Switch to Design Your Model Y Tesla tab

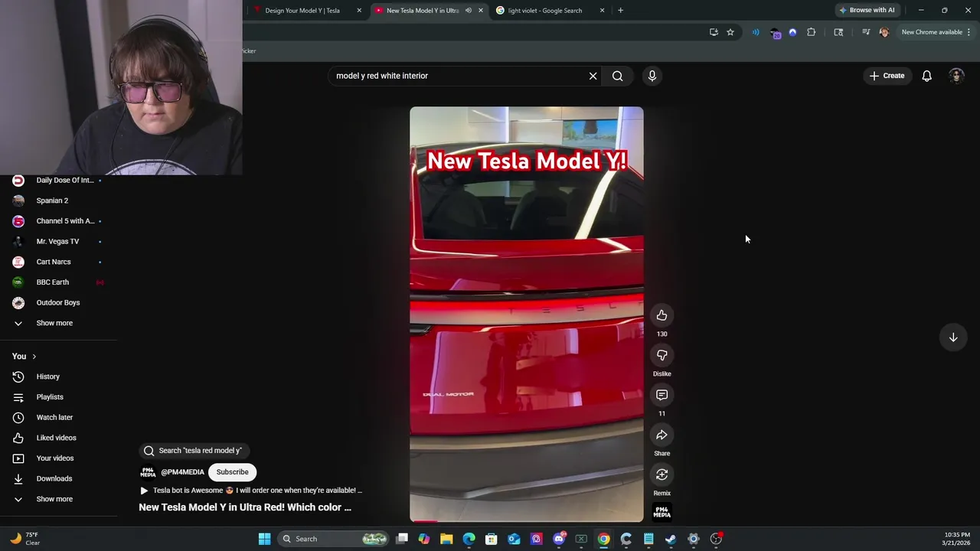click(302, 11)
